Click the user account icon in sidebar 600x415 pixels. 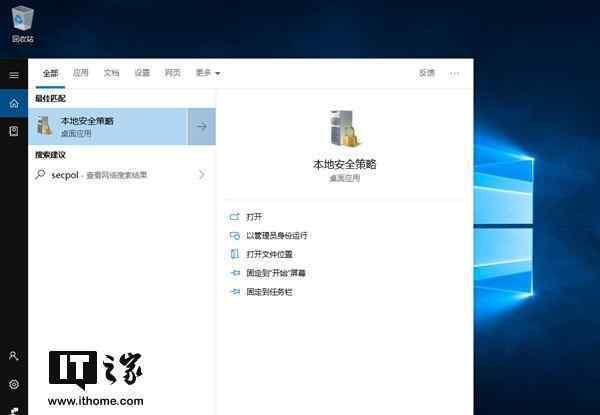tap(14, 356)
